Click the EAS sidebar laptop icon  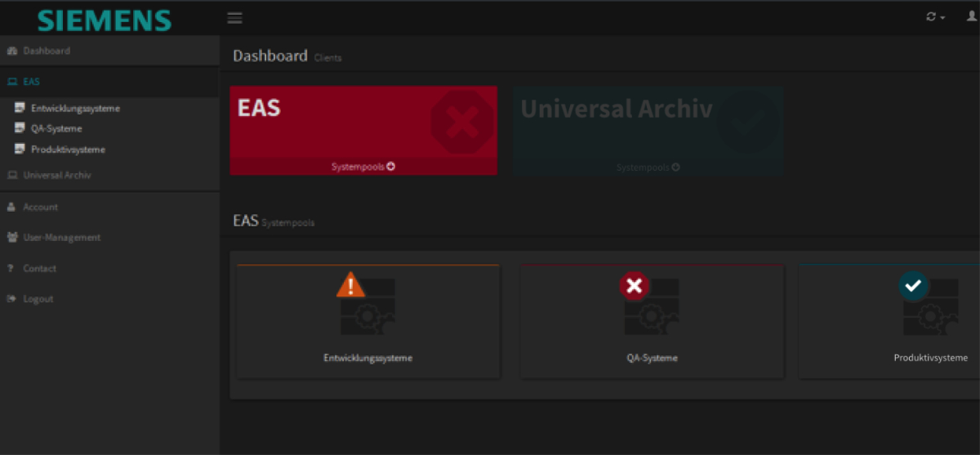12,82
